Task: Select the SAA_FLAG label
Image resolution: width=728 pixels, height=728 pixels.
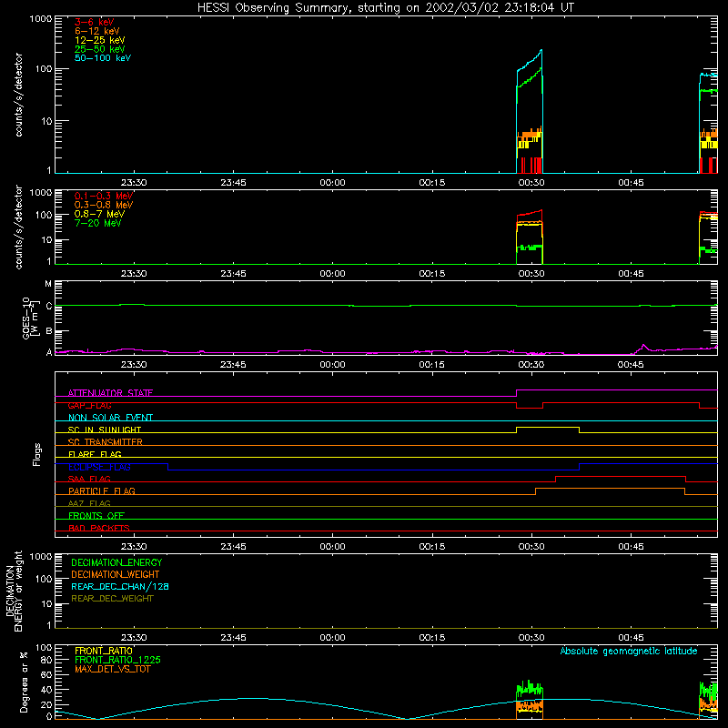Action: pos(89,479)
